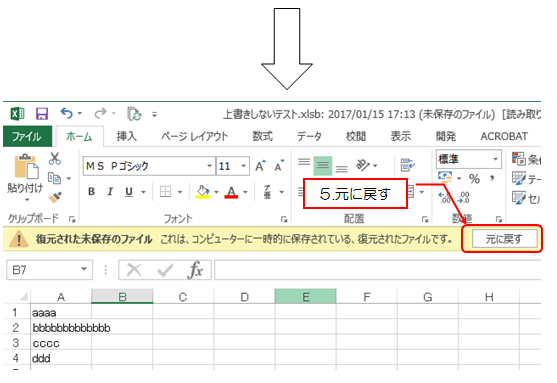The height and width of the screenshot is (383, 557).
Task: Open the font color dropdown arrow
Action: tap(245, 192)
